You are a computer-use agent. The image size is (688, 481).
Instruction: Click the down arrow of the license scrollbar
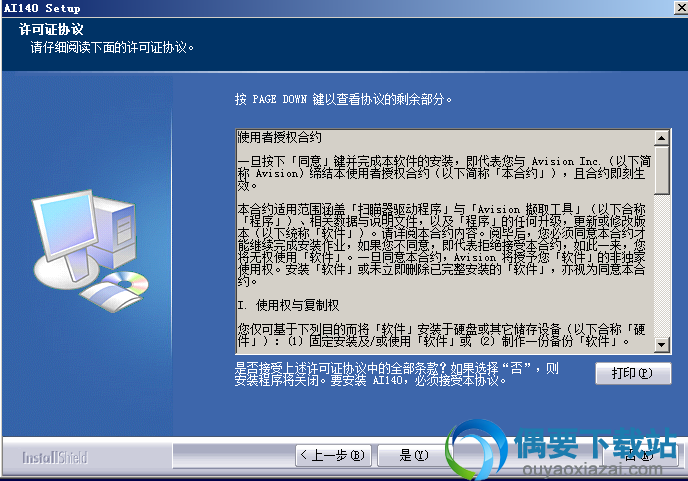[x=661, y=345]
